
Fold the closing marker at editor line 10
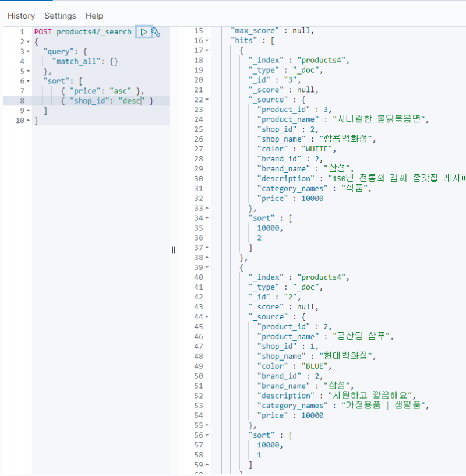[x=28, y=121]
